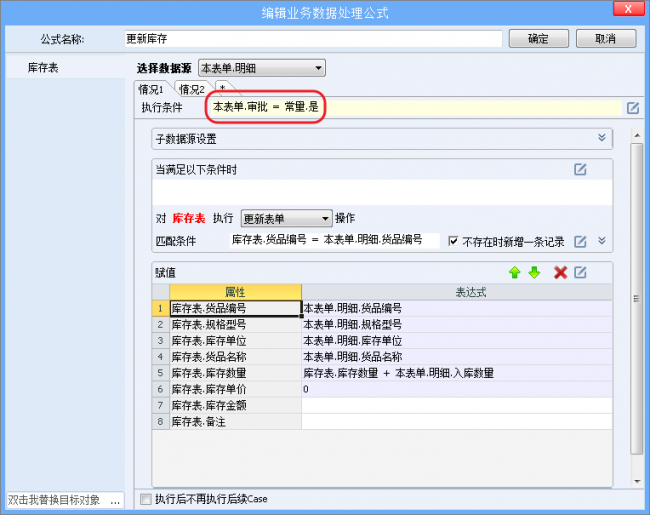650x515 pixels.
Task: Switch to the 情况1 tab
Action: tap(150, 89)
